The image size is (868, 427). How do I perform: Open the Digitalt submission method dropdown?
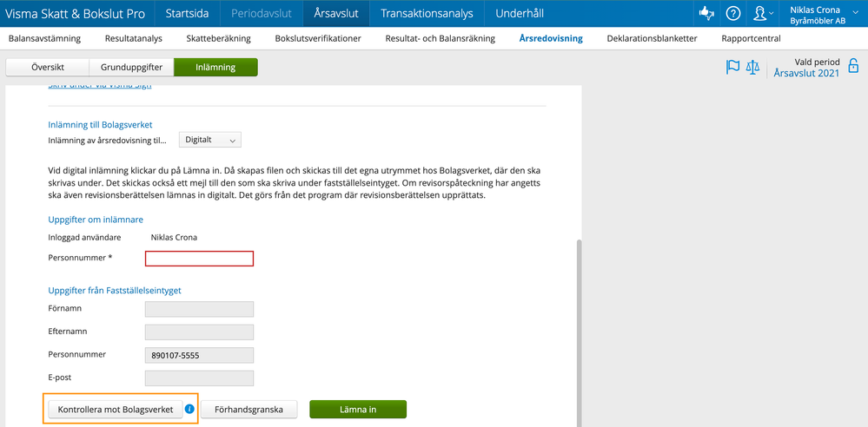(210, 140)
